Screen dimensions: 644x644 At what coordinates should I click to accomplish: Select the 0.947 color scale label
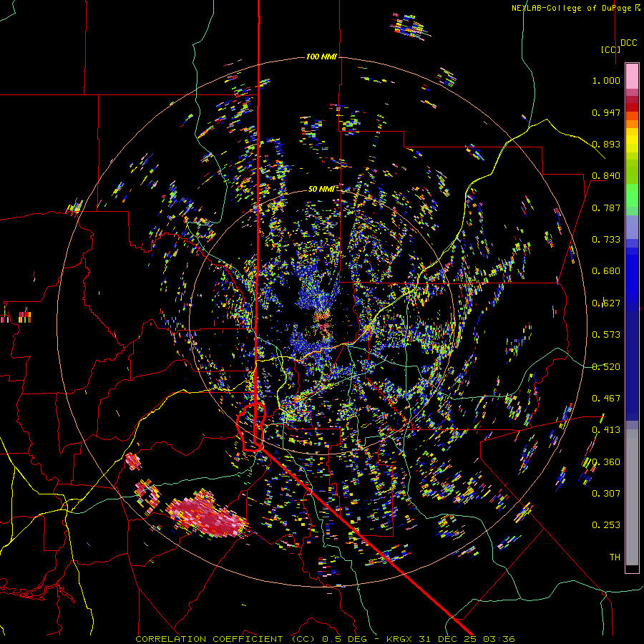click(606, 112)
